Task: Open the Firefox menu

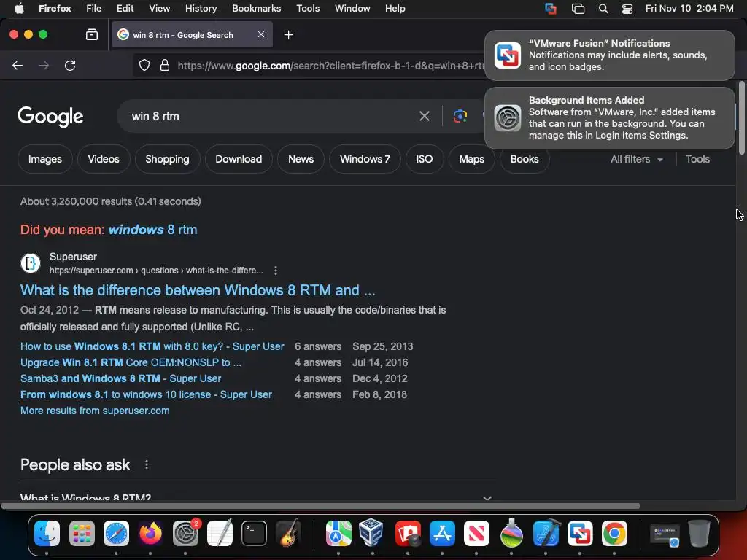Action: (55, 9)
